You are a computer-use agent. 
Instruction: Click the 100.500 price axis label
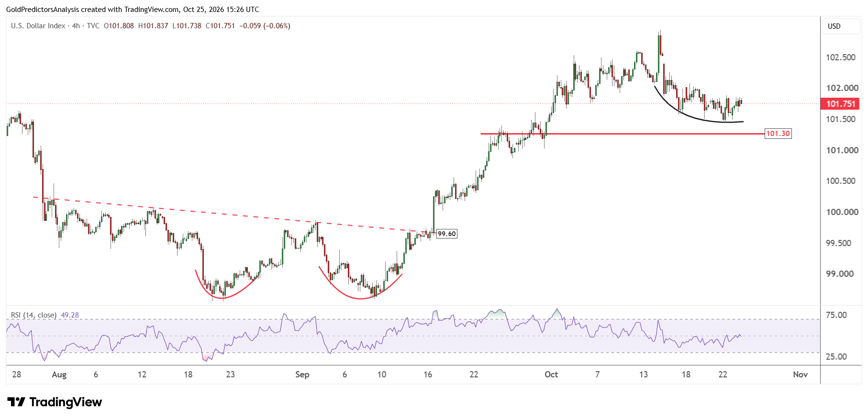coord(841,181)
